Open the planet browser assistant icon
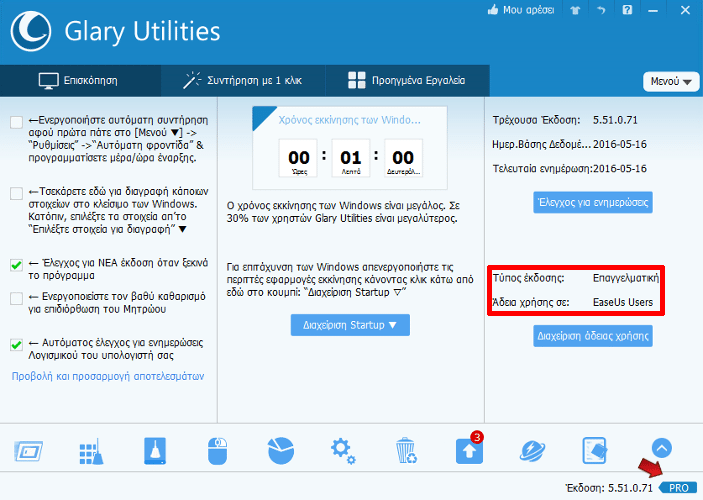703x500 pixels. click(x=532, y=451)
